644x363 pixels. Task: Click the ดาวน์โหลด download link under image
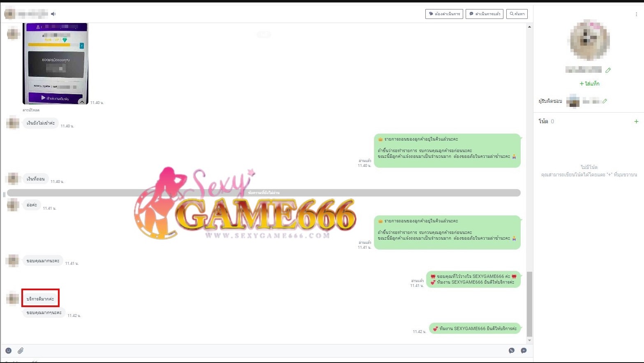point(31,110)
